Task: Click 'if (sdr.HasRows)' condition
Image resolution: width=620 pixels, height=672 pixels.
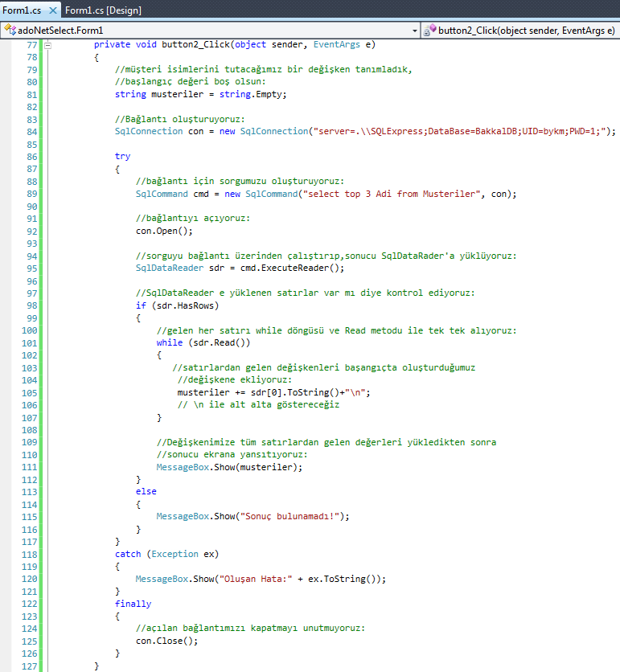Action: coord(177,305)
